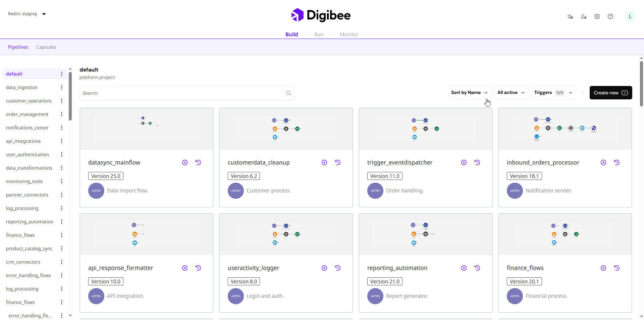Open the three-dot menu for data_ingestion
Viewport: 644px width, 320px height.
click(x=62, y=87)
